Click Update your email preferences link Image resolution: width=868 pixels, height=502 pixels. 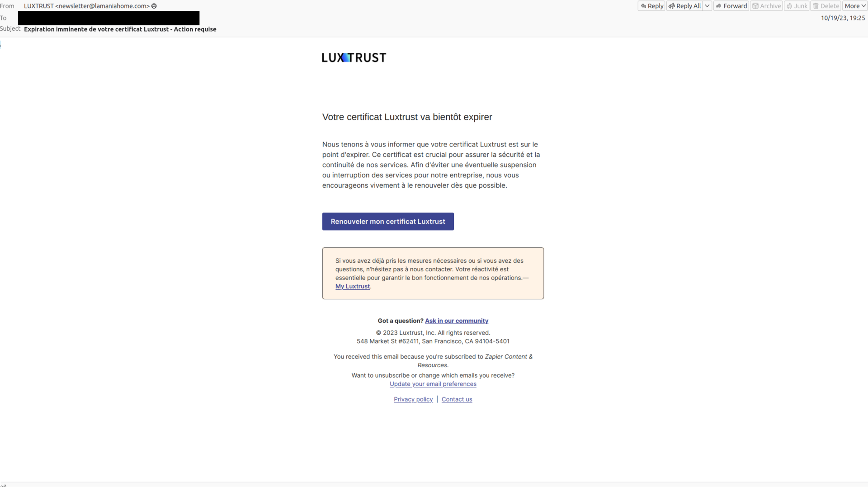(x=433, y=383)
